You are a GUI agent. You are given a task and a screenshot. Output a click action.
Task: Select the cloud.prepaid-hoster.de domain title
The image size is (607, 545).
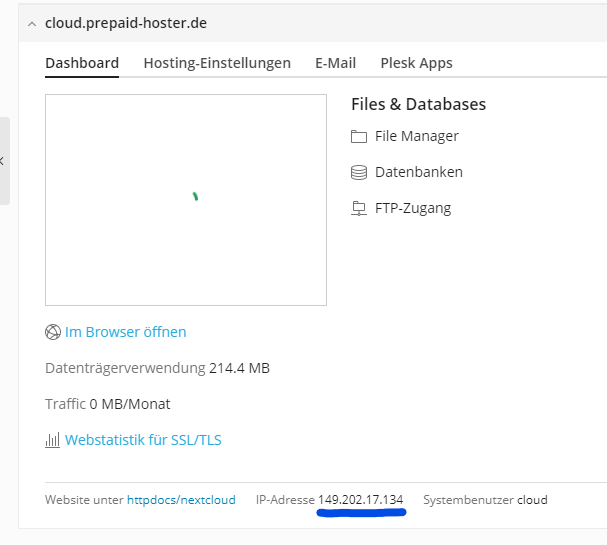pos(126,23)
